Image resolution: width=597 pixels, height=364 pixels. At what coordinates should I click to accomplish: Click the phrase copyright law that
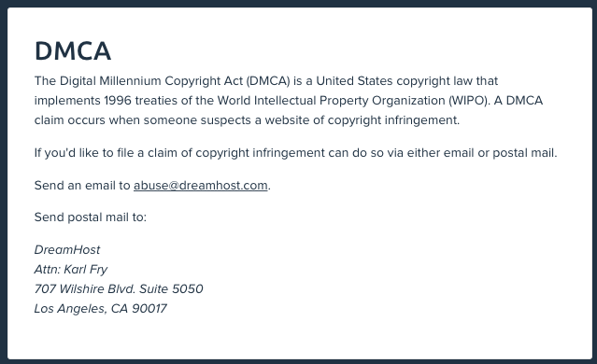(447, 81)
